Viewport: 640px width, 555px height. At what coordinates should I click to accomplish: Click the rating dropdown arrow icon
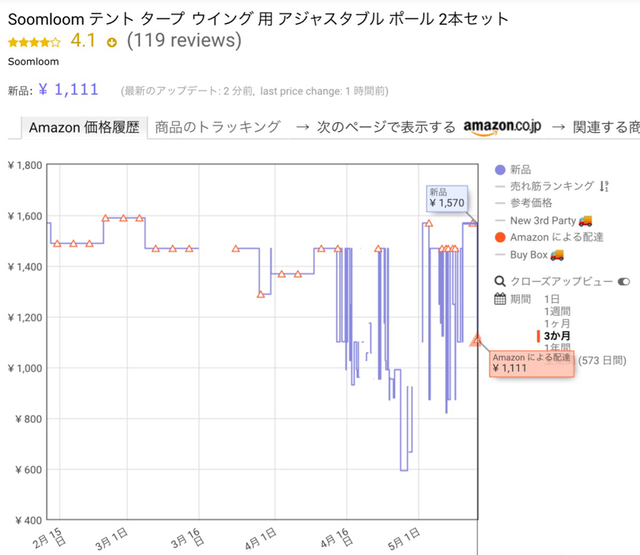(x=111, y=42)
